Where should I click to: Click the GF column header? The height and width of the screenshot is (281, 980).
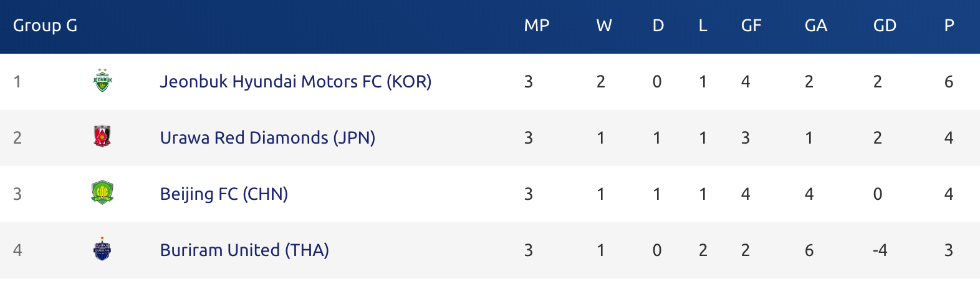751,26
